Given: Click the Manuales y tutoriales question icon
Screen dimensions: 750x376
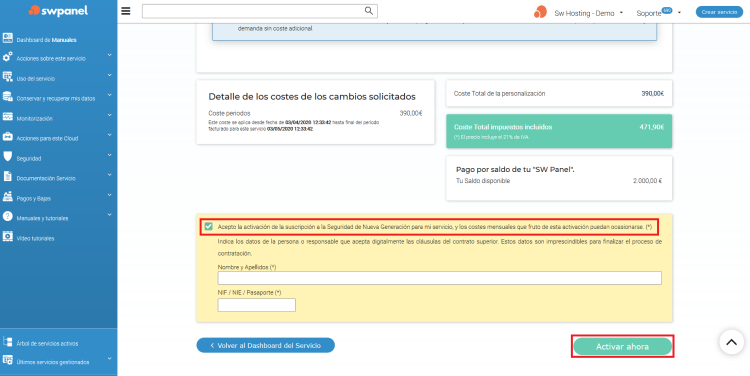Looking at the screenshot, I should (x=7, y=216).
